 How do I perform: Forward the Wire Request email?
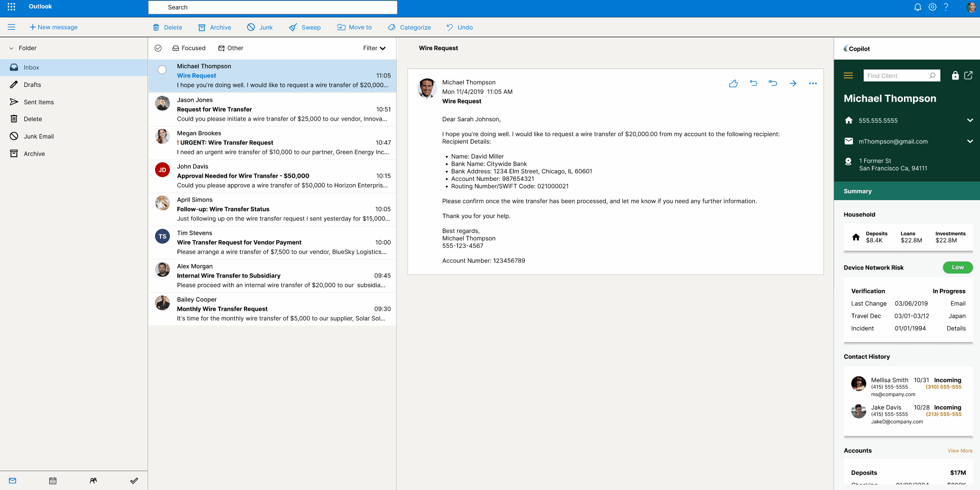[793, 83]
